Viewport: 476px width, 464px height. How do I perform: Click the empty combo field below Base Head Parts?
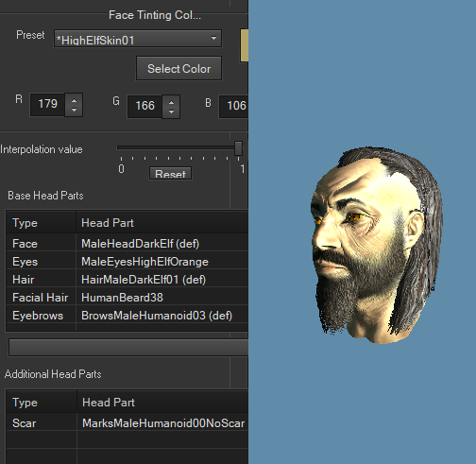128,348
